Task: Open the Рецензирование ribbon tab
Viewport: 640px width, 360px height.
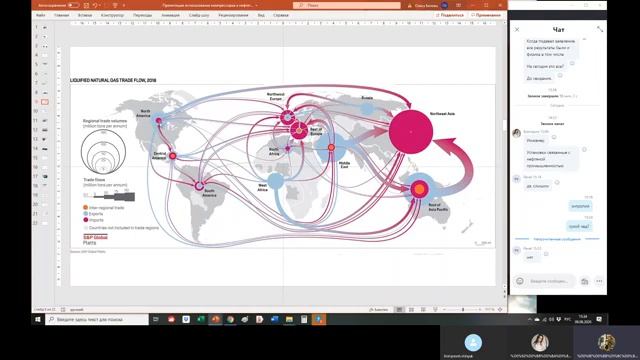Action: [x=233, y=15]
